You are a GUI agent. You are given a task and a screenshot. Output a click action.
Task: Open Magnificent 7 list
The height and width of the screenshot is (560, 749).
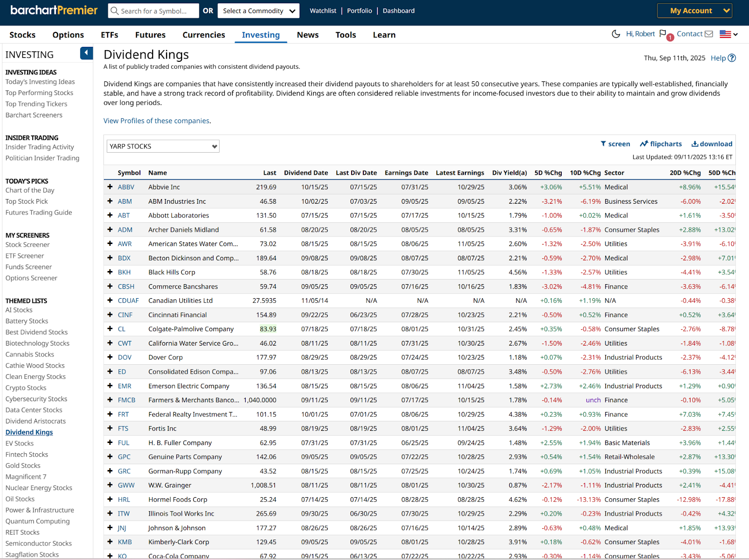coord(26,477)
